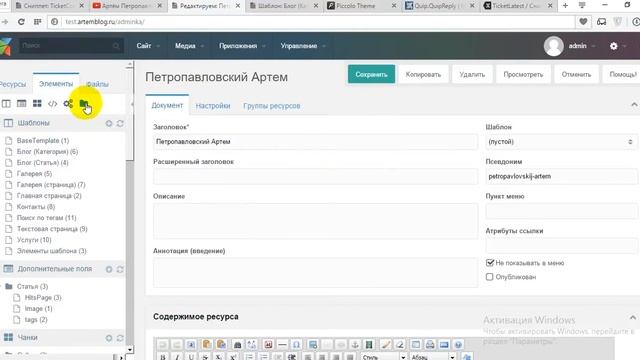Click the refresh icon beside Дополнительные поля
The image size is (640, 360).
(x=120, y=269)
